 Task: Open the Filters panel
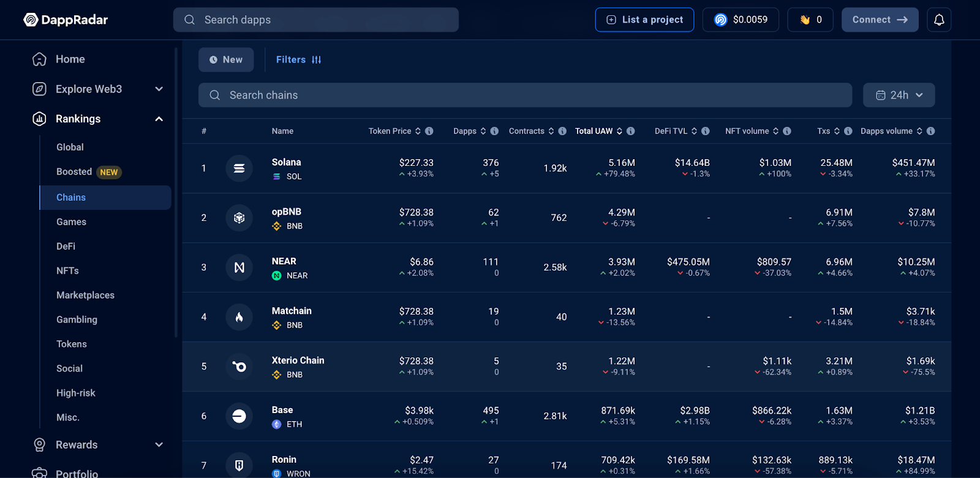pos(298,59)
